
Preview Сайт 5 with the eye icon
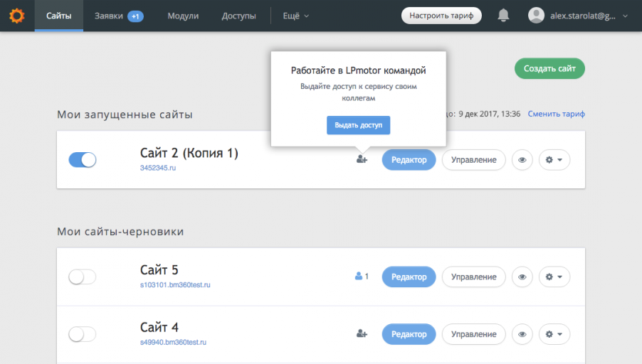pyautogui.click(x=522, y=277)
